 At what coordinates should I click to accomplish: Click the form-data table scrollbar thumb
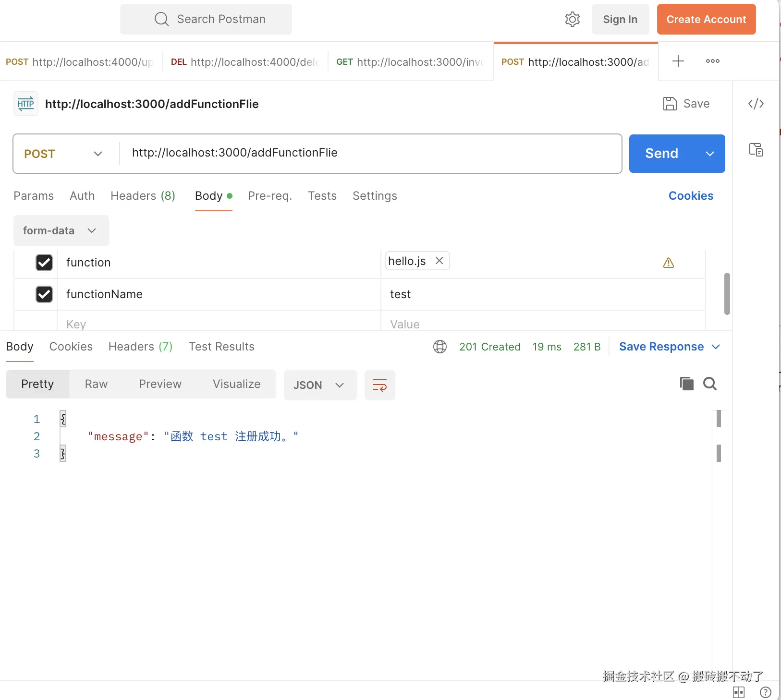[x=727, y=294]
